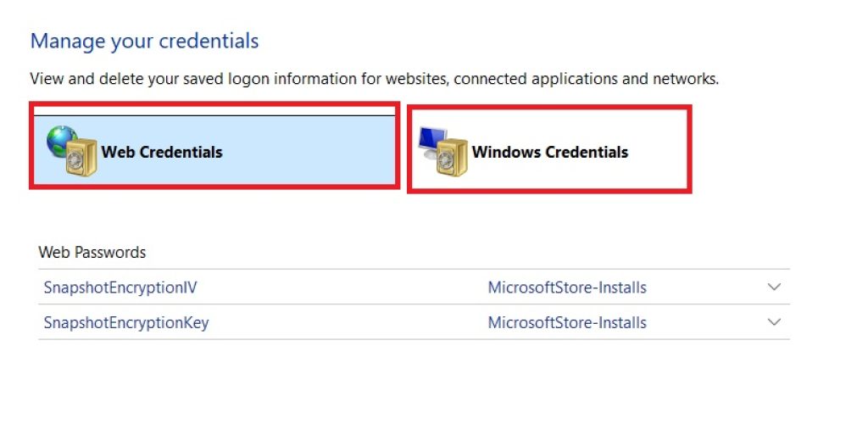
Task: Expand the SnapshotEncryptionKey entry chevron
Action: coord(774,322)
